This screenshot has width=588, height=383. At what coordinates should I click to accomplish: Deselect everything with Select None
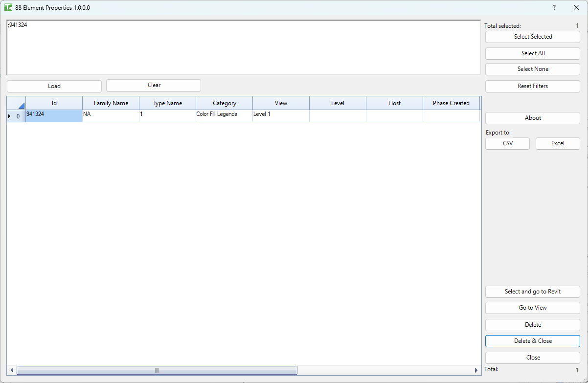point(532,68)
